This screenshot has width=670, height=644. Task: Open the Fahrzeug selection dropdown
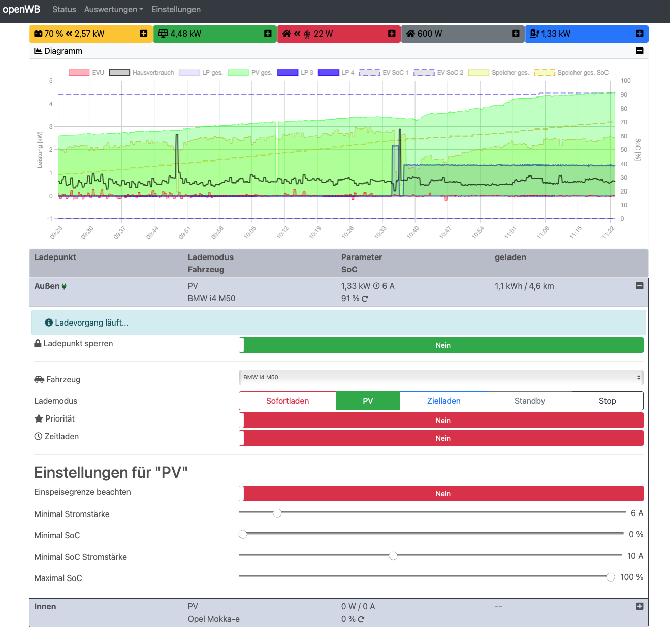(441, 377)
